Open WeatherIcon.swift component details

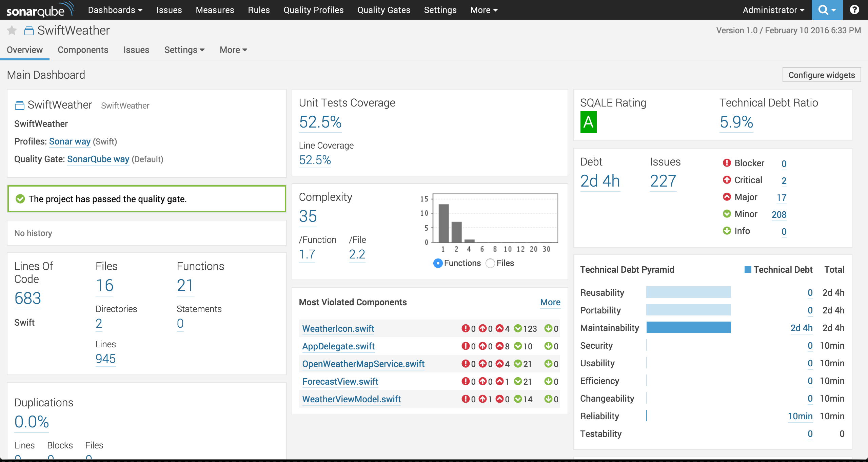click(x=338, y=328)
